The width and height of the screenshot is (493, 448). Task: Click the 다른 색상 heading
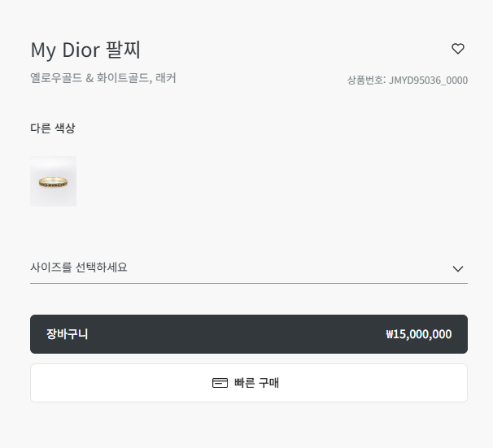(x=53, y=128)
